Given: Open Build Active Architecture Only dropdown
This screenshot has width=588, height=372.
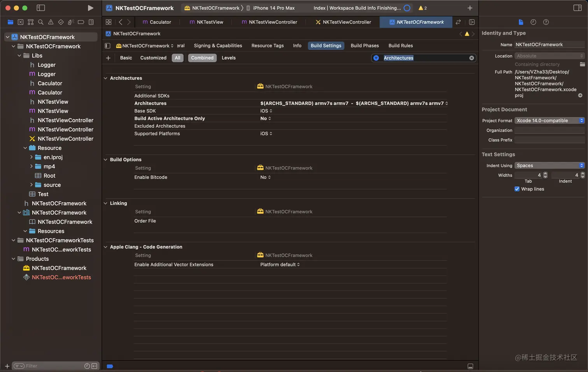Looking at the screenshot, I should tap(266, 119).
